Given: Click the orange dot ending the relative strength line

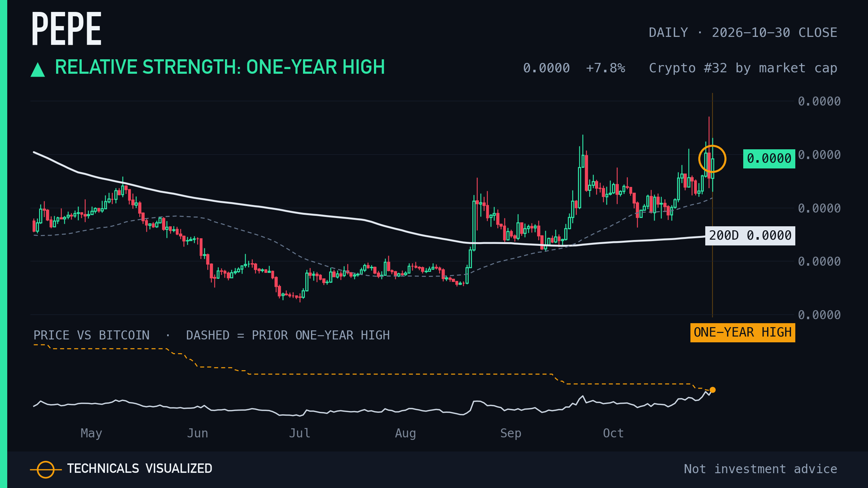Looking at the screenshot, I should pos(712,390).
